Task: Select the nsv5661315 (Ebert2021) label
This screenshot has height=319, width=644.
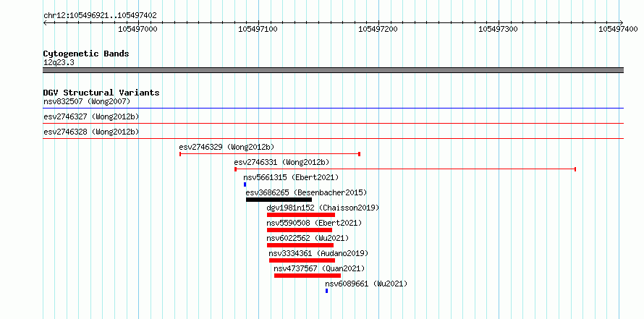Action: 291,177
